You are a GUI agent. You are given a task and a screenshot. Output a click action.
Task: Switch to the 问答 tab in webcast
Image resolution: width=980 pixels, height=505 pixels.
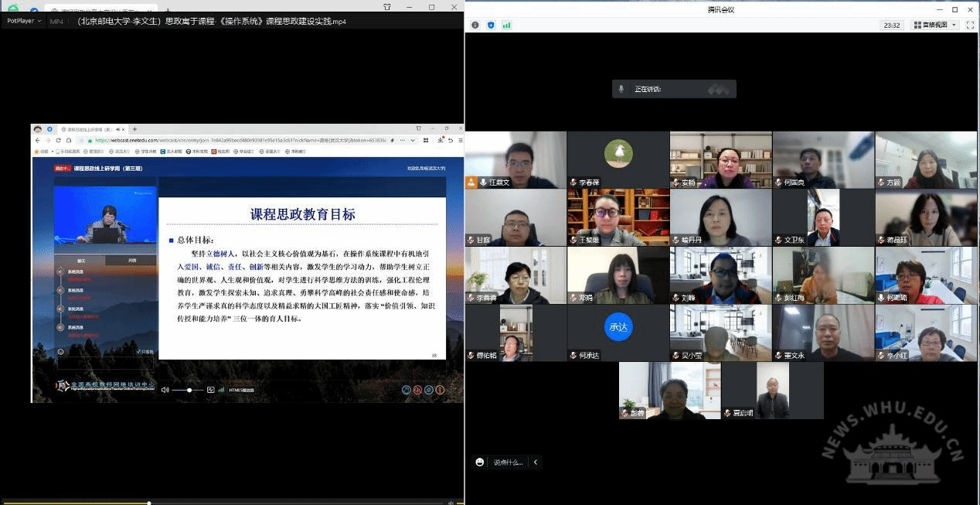(x=131, y=261)
